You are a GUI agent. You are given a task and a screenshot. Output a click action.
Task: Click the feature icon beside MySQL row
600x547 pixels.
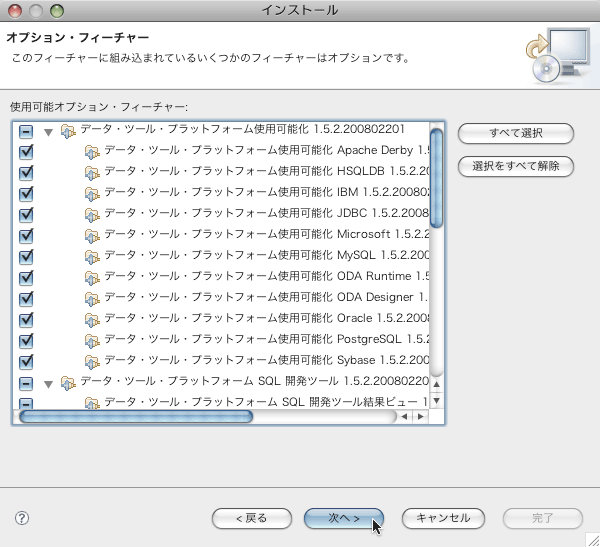92,257
